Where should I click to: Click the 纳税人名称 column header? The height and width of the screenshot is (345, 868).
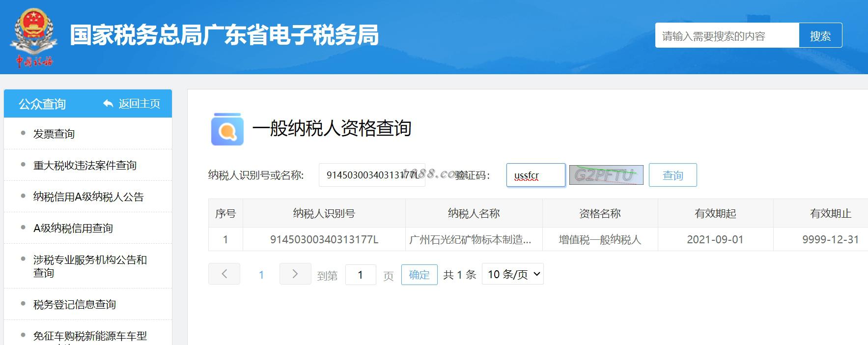(x=474, y=213)
